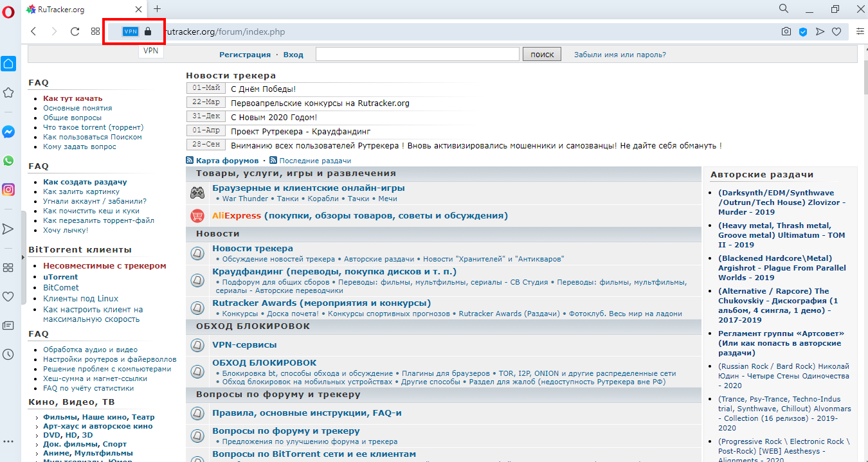Open the sidebar Speed Dial grid icon
The height and width of the screenshot is (462, 868).
8,267
